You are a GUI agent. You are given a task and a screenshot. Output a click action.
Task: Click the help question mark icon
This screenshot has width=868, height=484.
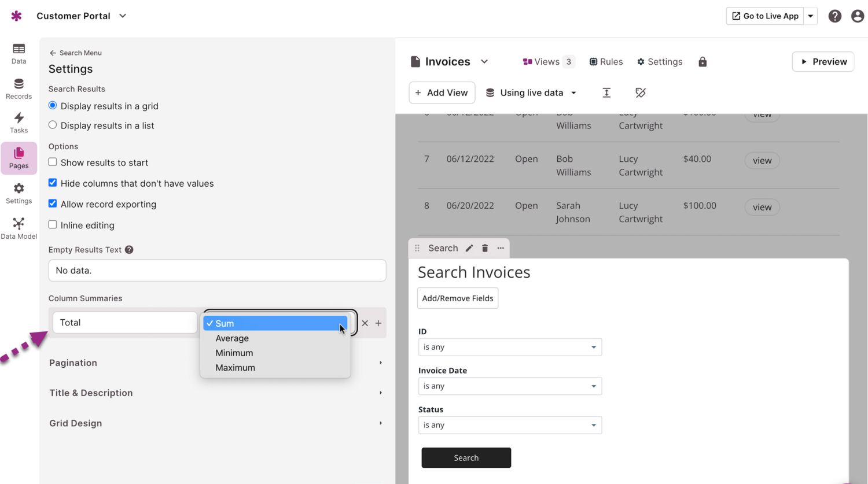tap(834, 16)
